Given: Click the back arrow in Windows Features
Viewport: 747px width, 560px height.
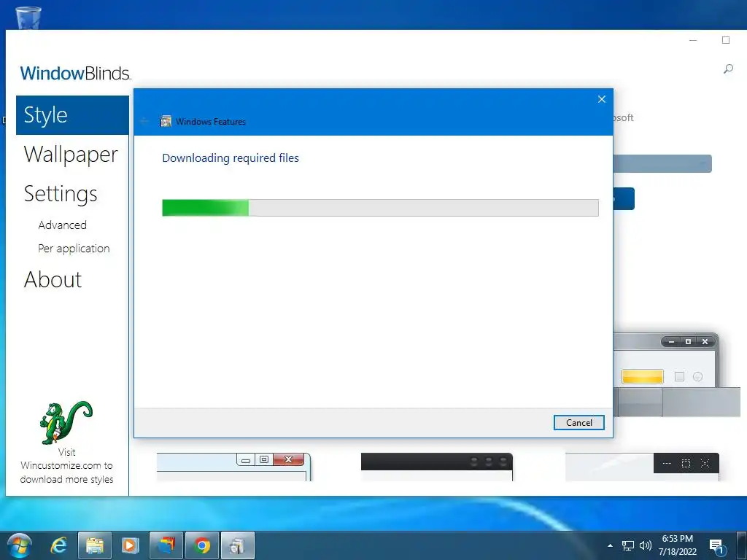Looking at the screenshot, I should (144, 121).
